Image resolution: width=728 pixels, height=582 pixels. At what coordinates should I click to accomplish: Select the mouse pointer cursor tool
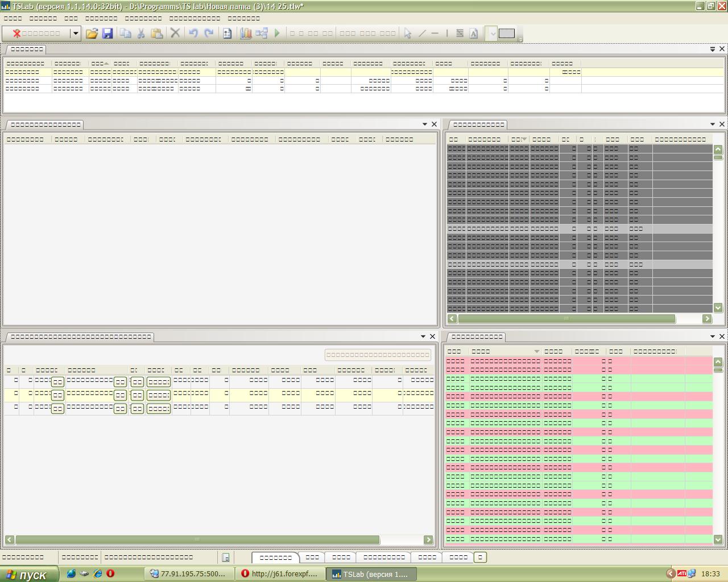coord(407,34)
